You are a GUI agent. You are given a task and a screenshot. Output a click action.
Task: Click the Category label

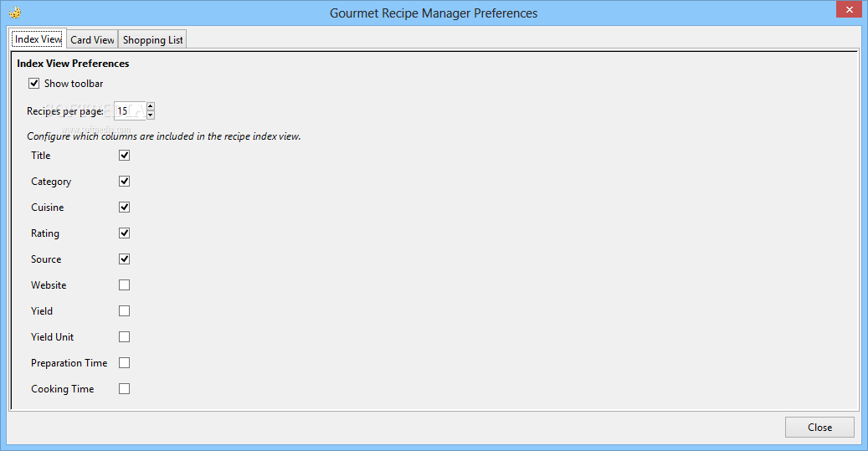coord(51,182)
